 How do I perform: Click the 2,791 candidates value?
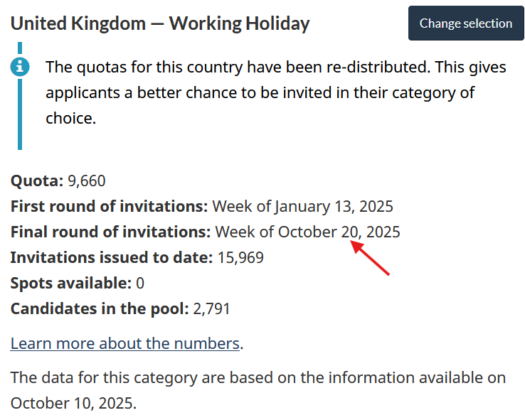[x=212, y=309]
